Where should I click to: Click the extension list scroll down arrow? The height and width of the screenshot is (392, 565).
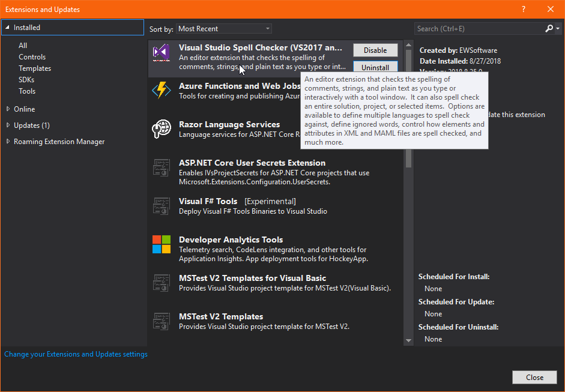tap(408, 340)
